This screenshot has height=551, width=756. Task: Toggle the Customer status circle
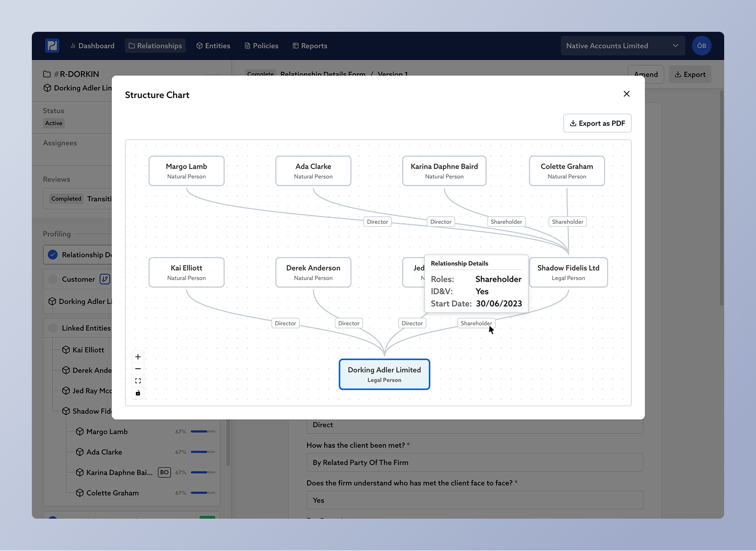(53, 279)
